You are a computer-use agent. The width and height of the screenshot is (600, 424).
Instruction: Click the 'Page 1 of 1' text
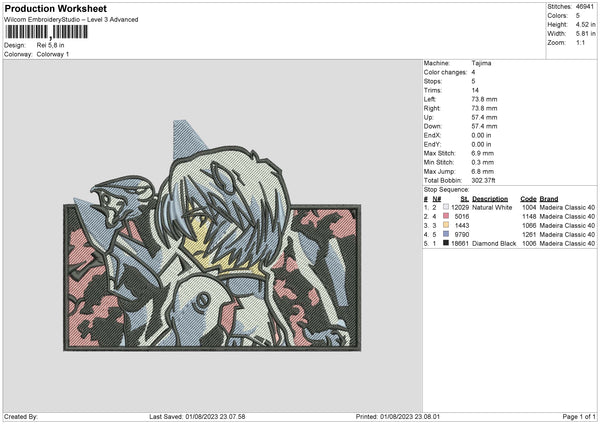coord(579,416)
